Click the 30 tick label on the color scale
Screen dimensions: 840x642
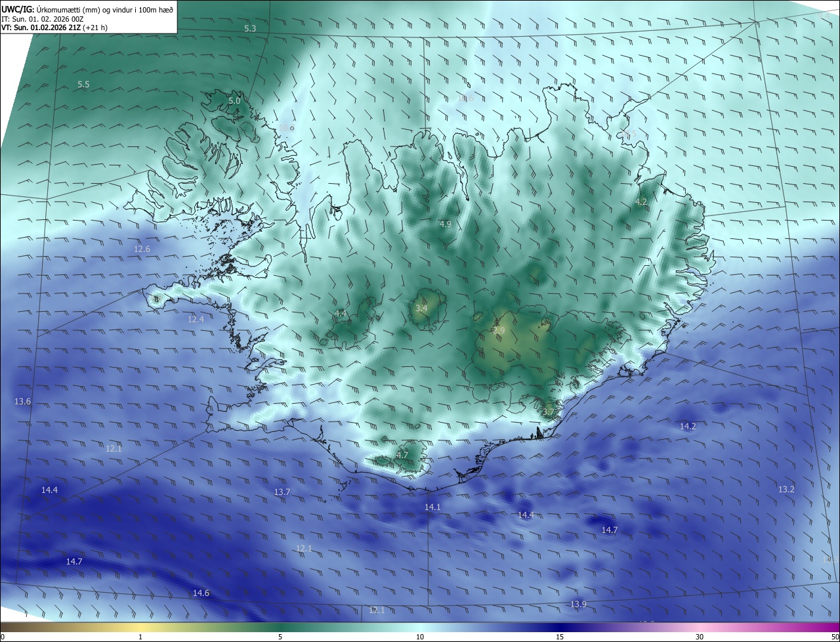click(x=700, y=637)
